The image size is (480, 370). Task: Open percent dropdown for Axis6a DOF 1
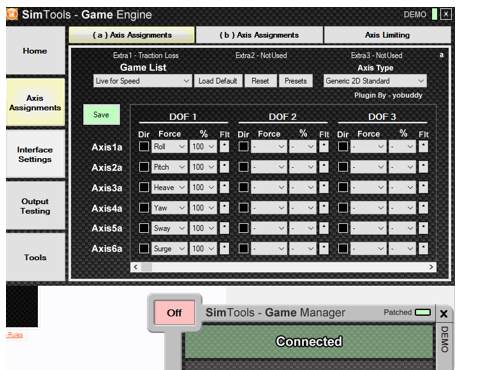[203, 248]
